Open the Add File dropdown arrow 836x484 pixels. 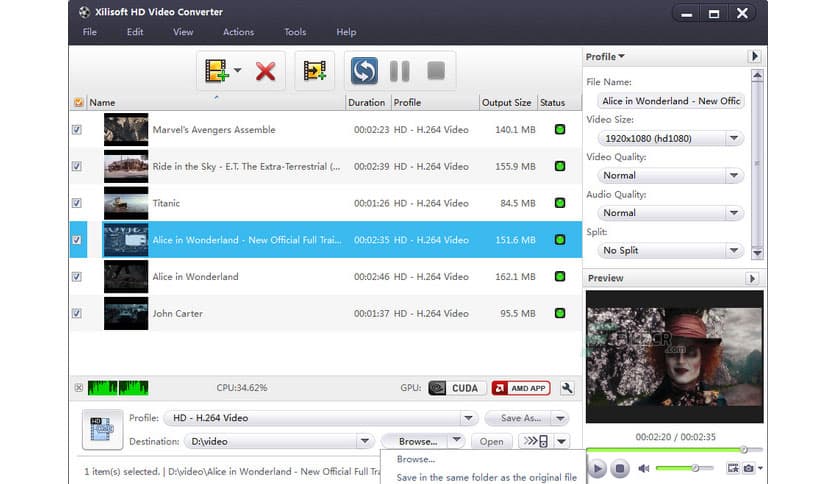pyautogui.click(x=238, y=70)
